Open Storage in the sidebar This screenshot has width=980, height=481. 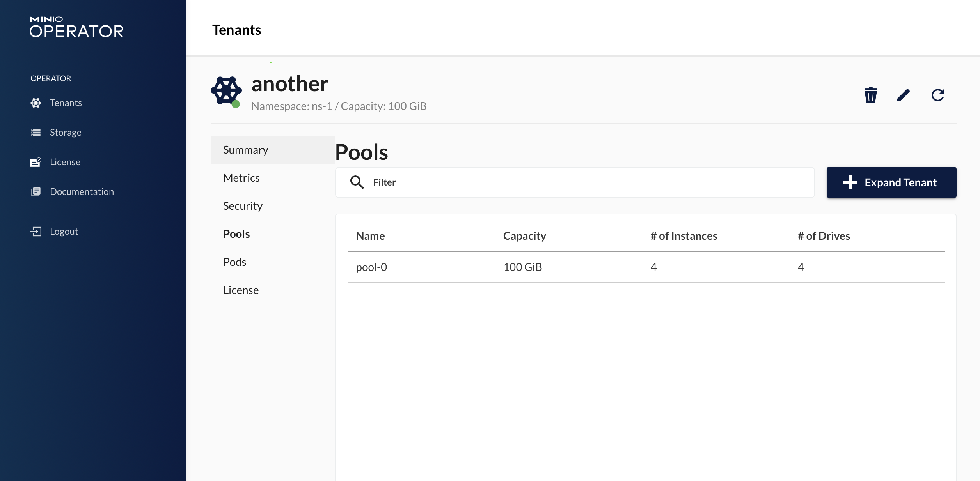pos(66,133)
